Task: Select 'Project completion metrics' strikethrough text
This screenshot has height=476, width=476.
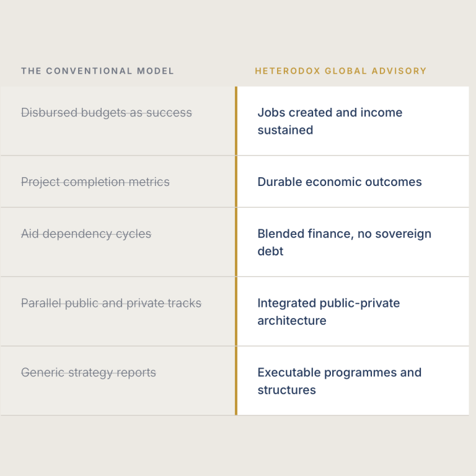Action: (95, 182)
